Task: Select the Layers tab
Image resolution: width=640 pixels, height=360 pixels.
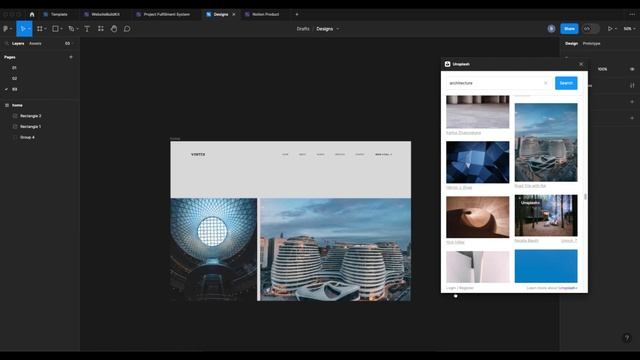Action: (x=18, y=43)
